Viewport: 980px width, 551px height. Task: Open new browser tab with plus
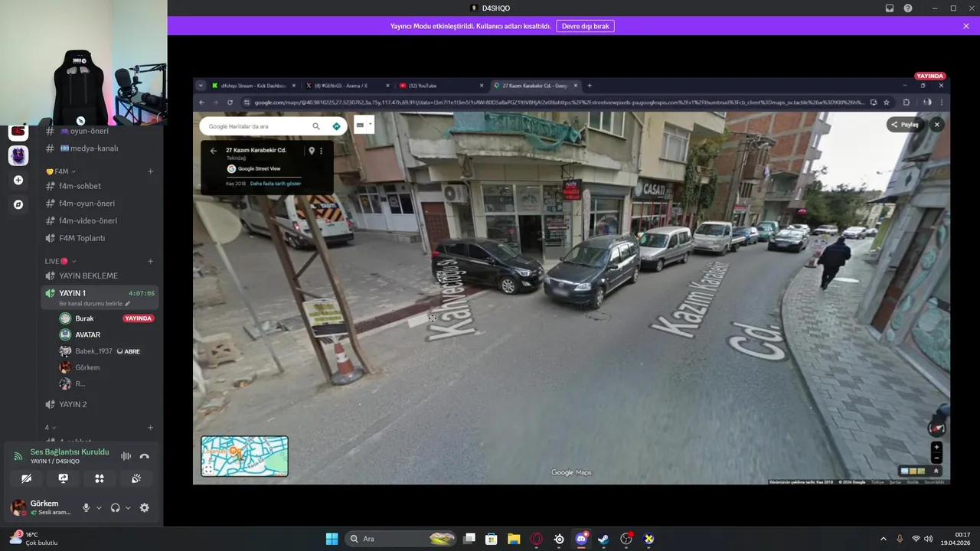point(590,86)
